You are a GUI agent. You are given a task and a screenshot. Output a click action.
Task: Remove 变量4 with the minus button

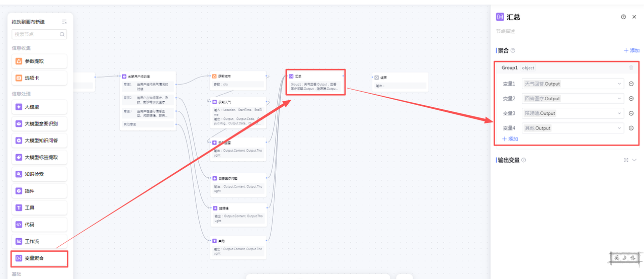pos(631,128)
